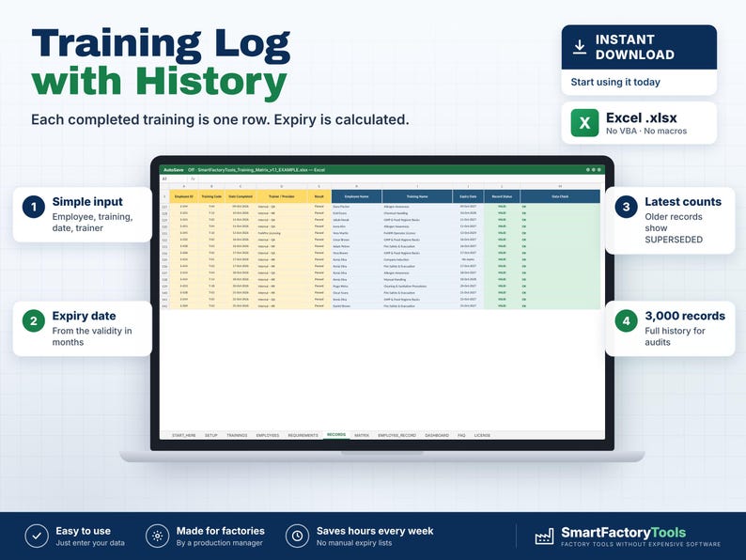Open the SETUP sheet tab

tap(210, 435)
